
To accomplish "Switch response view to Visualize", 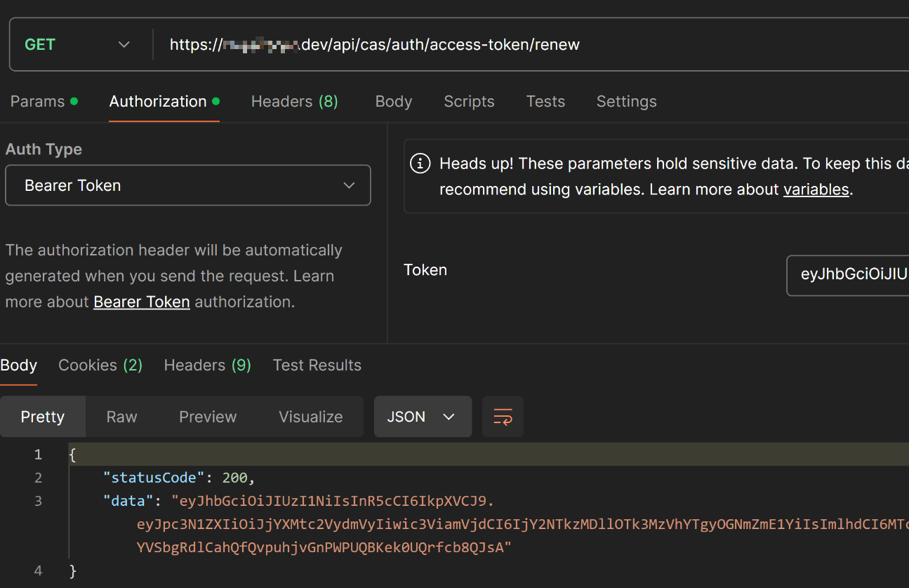I will click(x=311, y=417).
